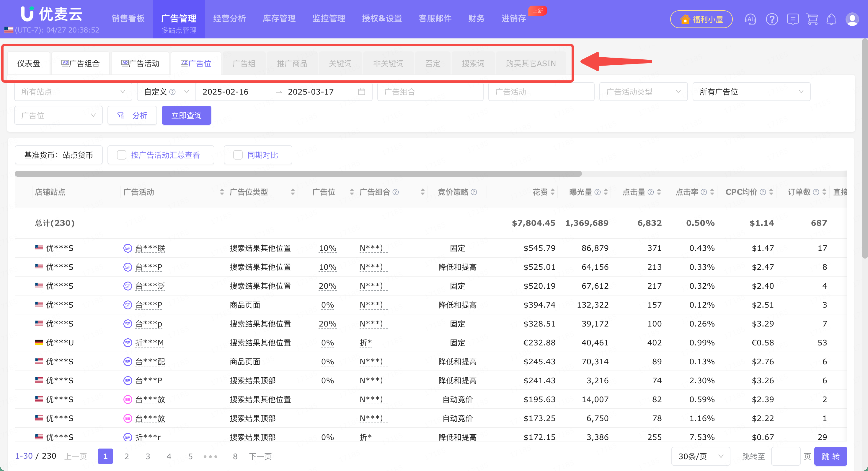Expand the 所有站点 dropdown
Screen dimensions: 868x471
[x=73, y=92]
